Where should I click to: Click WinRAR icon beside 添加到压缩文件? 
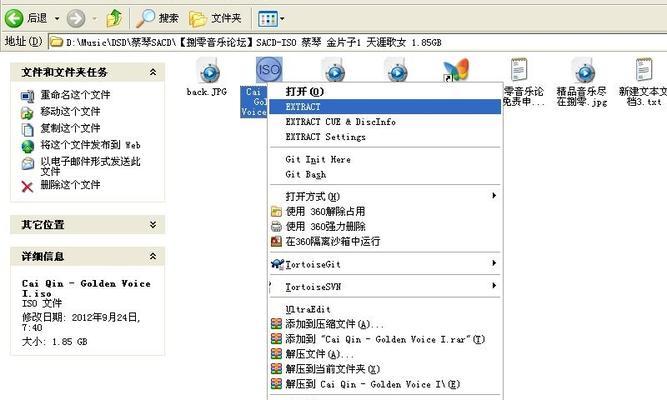click(276, 324)
